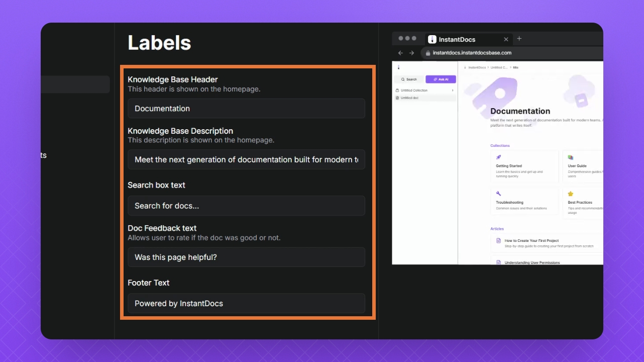Go back with the browser back arrow
644x362 pixels.
point(400,53)
